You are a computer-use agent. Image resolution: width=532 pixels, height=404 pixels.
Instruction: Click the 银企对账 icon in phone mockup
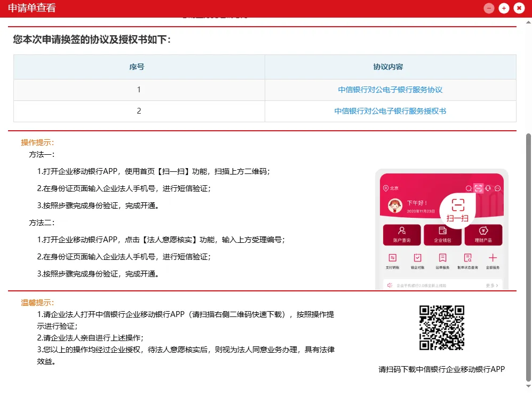418,258
